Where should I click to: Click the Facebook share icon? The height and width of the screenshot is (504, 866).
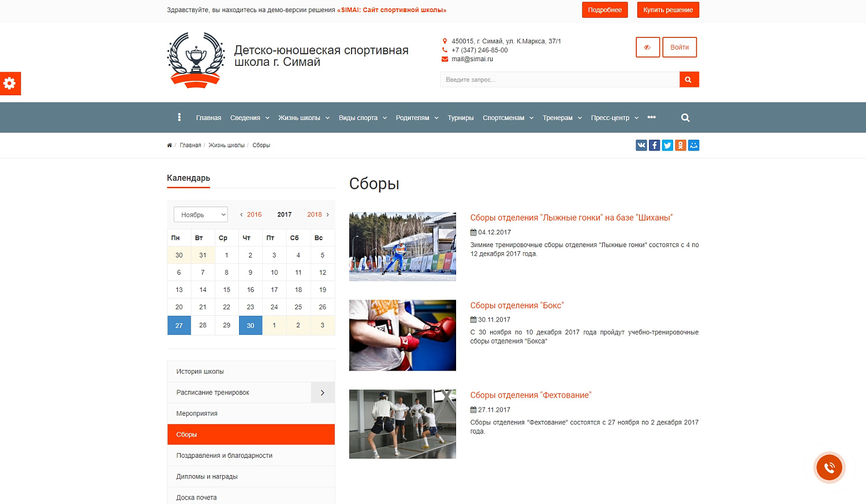pyautogui.click(x=654, y=145)
